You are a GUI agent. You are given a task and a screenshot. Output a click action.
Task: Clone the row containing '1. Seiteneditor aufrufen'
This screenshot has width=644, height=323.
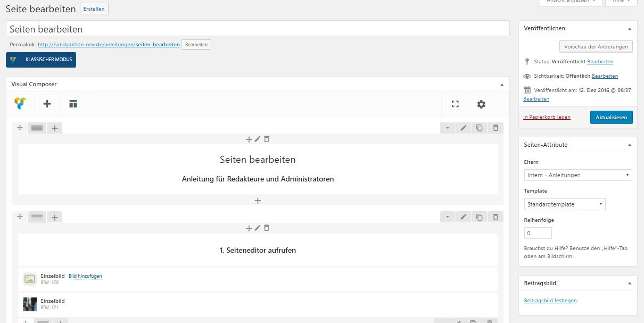click(480, 217)
